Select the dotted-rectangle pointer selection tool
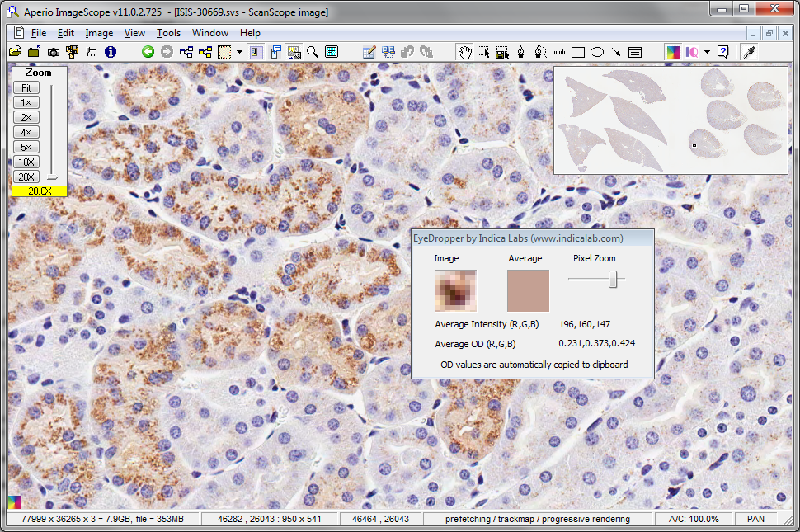This screenshot has height=532, width=800. (483, 52)
